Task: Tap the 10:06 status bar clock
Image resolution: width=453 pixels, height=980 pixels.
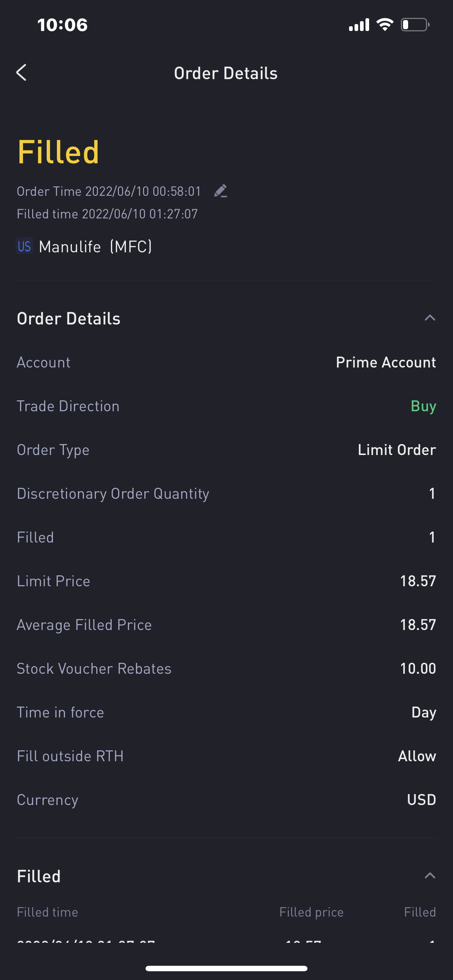Action: tap(62, 25)
